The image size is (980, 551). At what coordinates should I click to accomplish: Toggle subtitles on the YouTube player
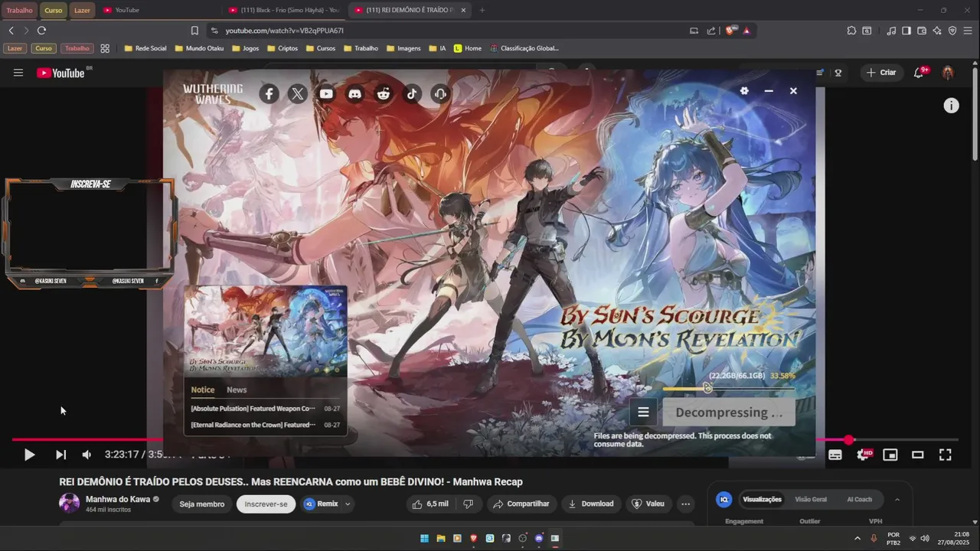point(835,455)
